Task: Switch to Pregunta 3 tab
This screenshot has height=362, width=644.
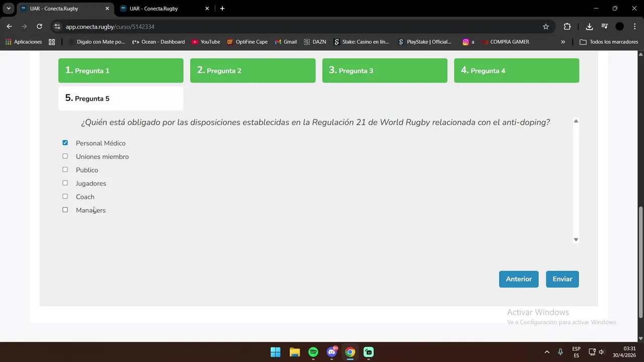Action: click(x=384, y=70)
